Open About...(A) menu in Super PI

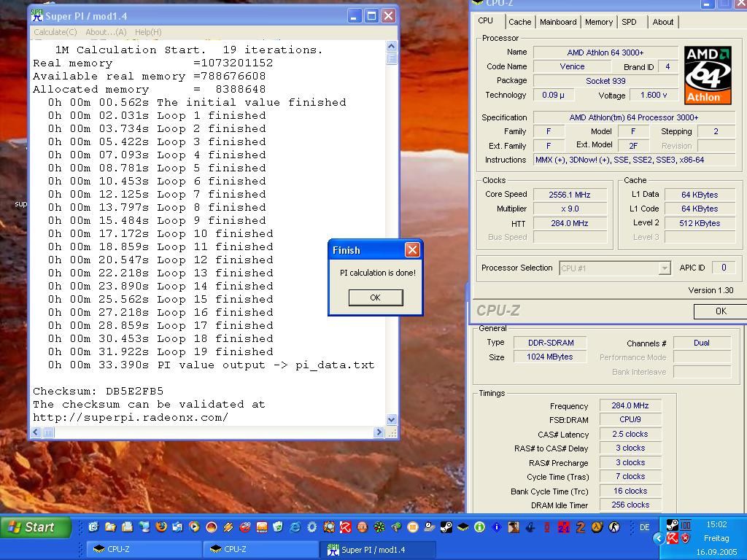(x=106, y=32)
